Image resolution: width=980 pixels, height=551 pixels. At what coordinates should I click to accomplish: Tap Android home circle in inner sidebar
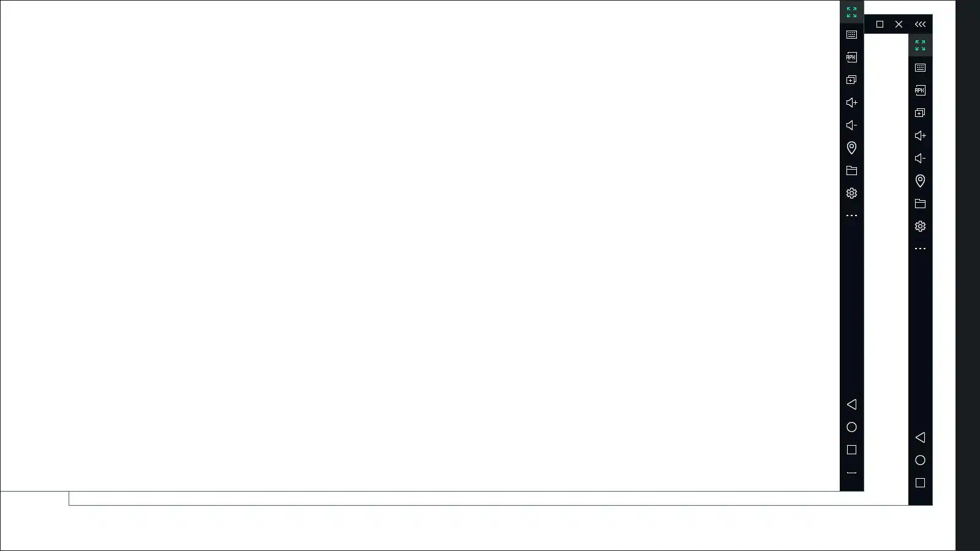coord(851,427)
